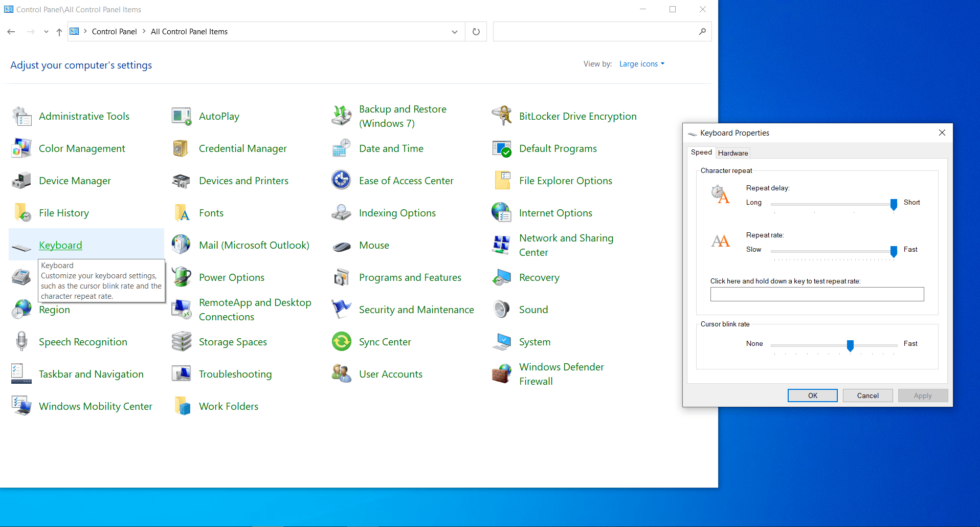This screenshot has width=980, height=527.
Task: Open Ease of Access Center icon
Action: 342,181
